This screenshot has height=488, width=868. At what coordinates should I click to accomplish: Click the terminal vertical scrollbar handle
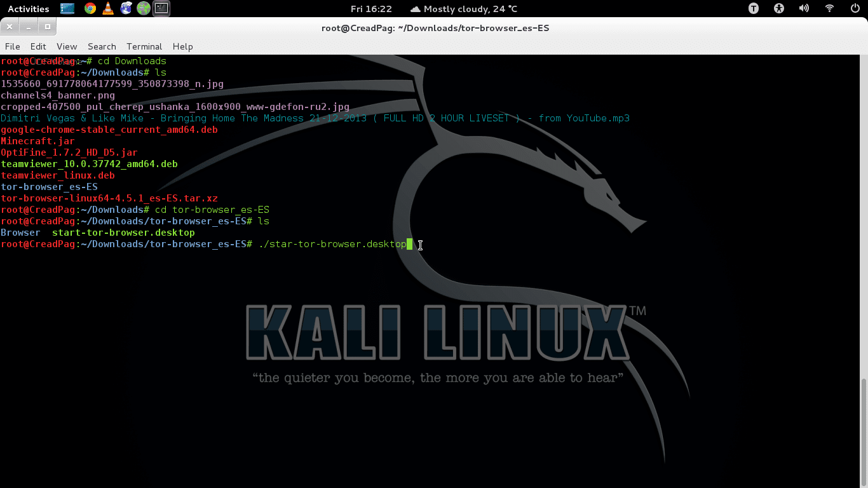864,431
